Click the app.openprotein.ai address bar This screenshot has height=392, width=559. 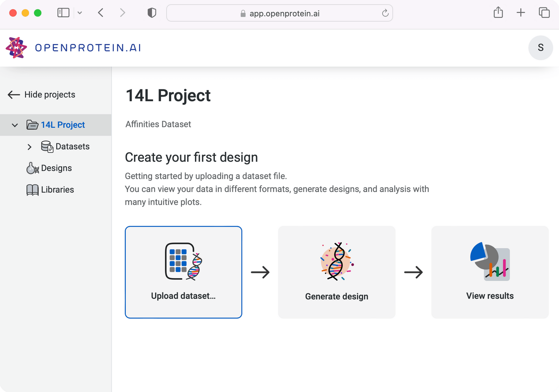[279, 14]
